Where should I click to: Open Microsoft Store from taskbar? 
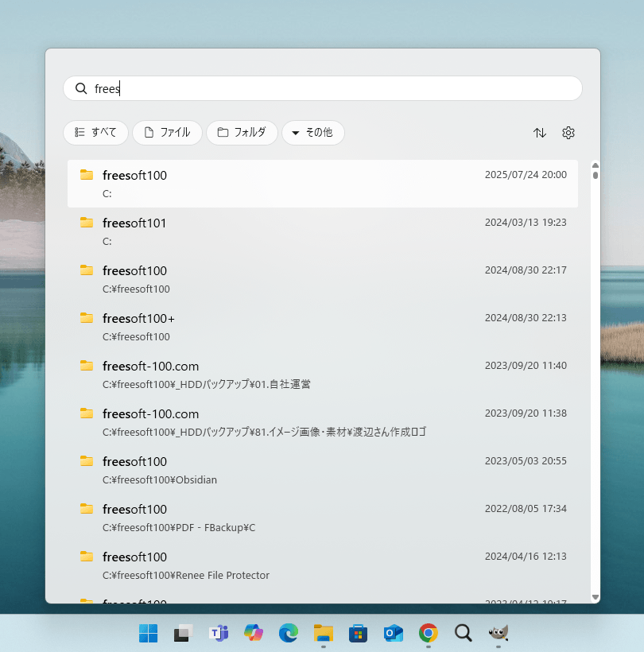click(x=358, y=633)
